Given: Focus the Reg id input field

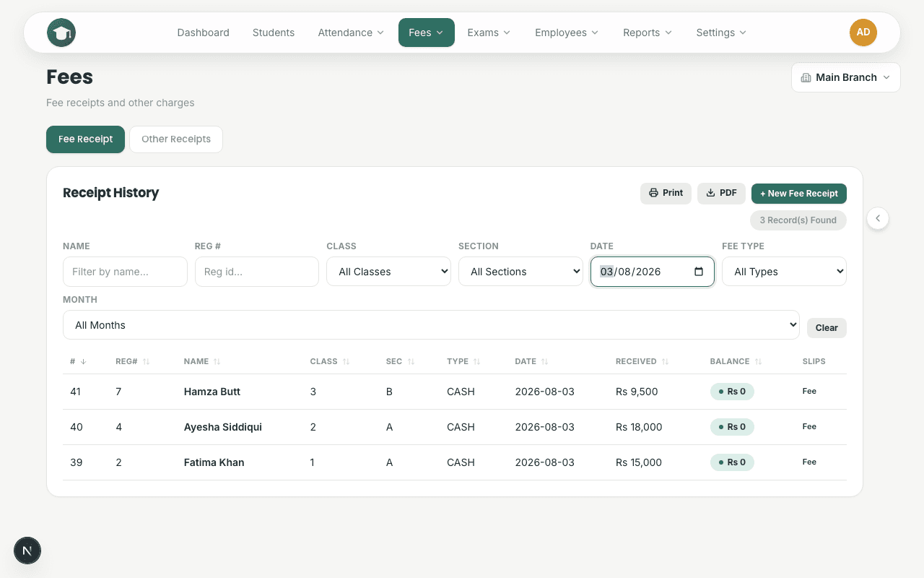Looking at the screenshot, I should coord(256,272).
